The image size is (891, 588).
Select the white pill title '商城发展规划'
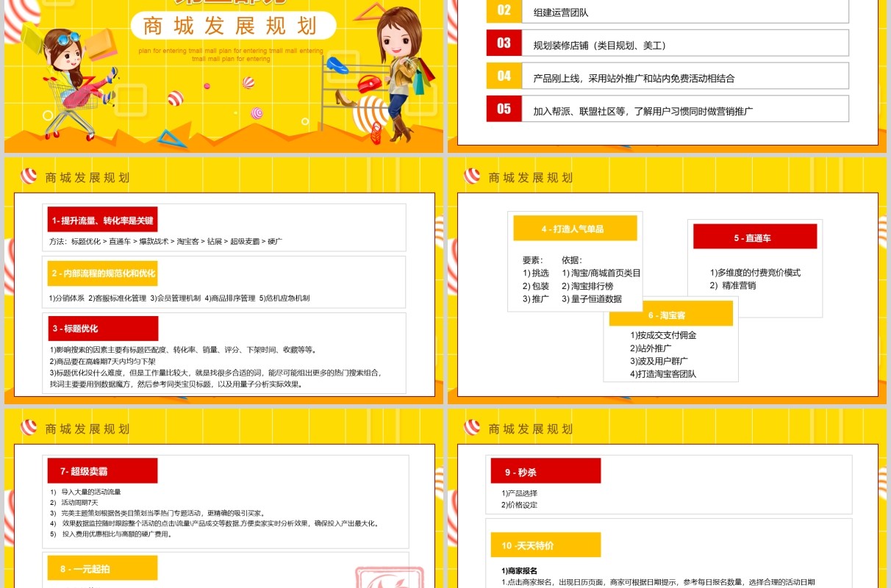pos(233,26)
